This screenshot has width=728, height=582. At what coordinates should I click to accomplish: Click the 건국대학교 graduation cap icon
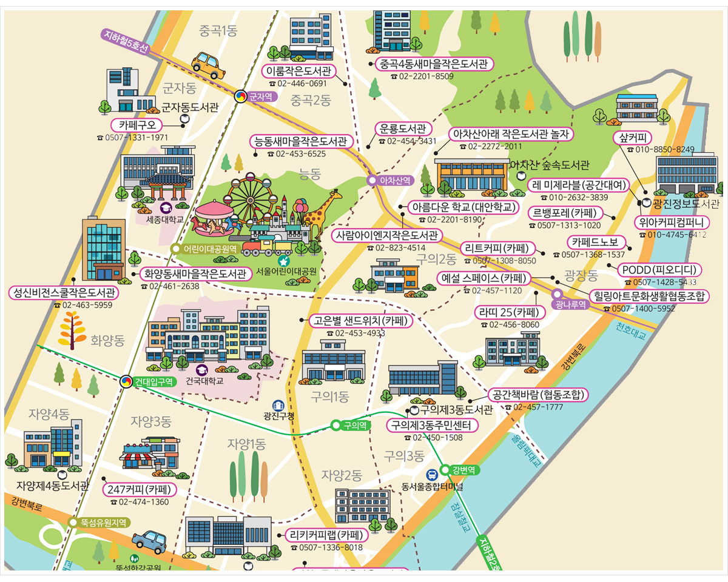201,369
